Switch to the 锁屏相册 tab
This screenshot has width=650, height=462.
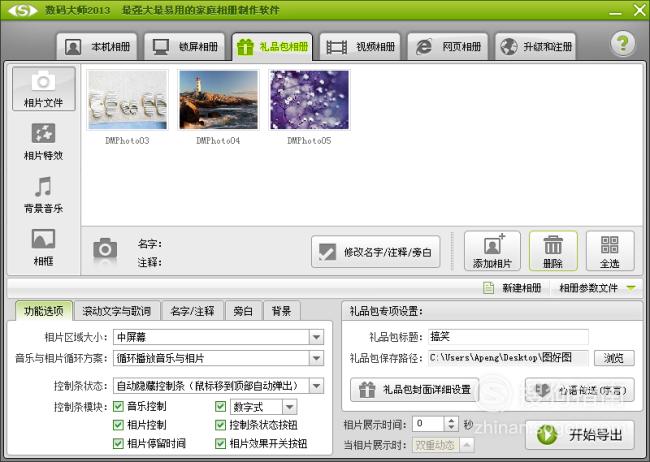(x=185, y=46)
